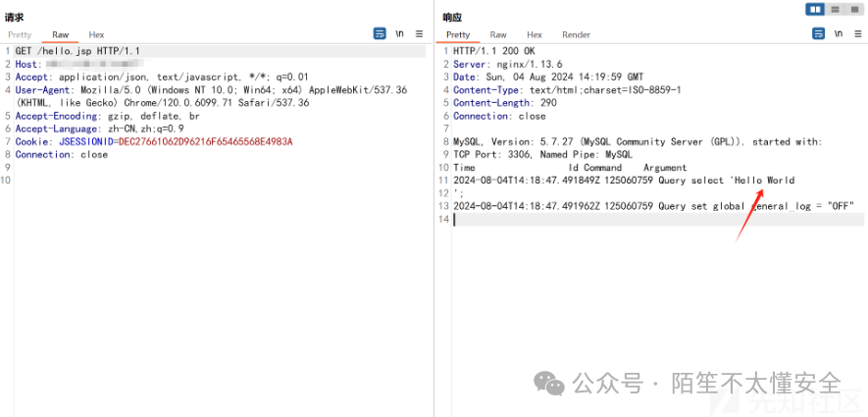Select combined tabs layout icon
This screenshot has width=868, height=417.
pos(853,10)
